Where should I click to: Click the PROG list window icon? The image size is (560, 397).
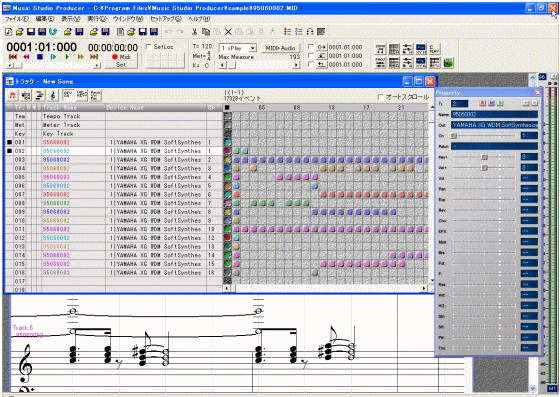380,63
